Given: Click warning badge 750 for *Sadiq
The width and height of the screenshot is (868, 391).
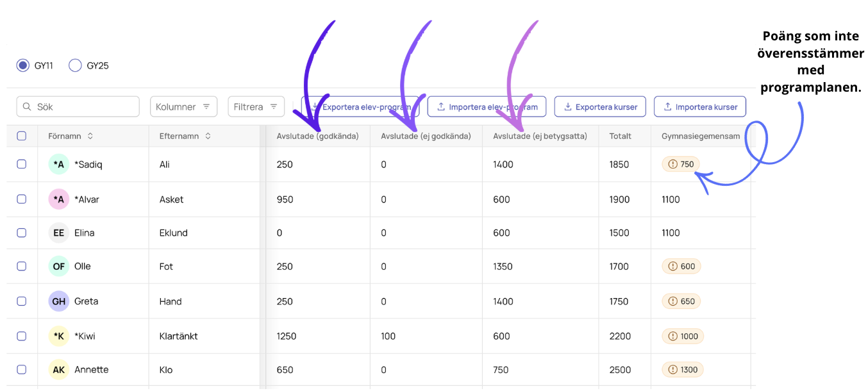Looking at the screenshot, I should coord(681,164).
